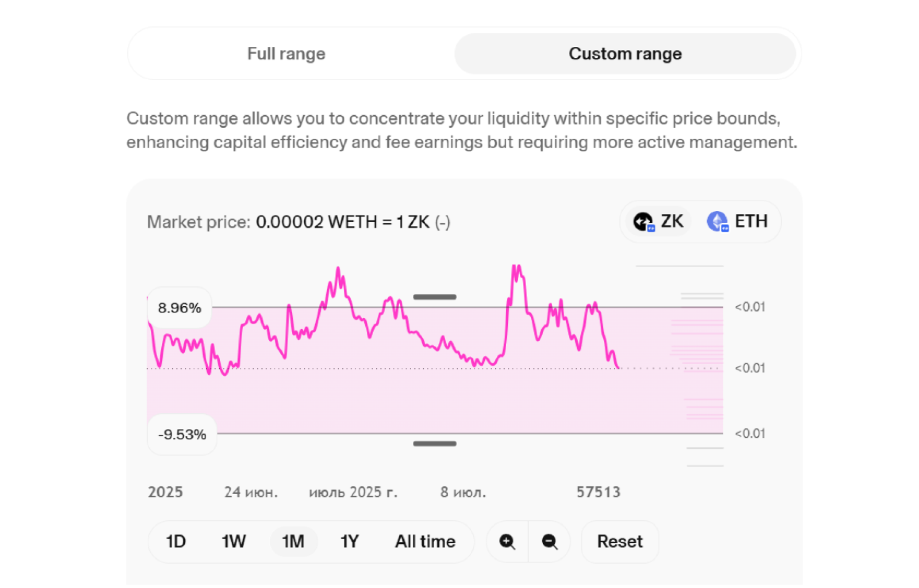919x588 pixels.
Task: Choose the 1M chart timeframe
Action: click(x=293, y=542)
